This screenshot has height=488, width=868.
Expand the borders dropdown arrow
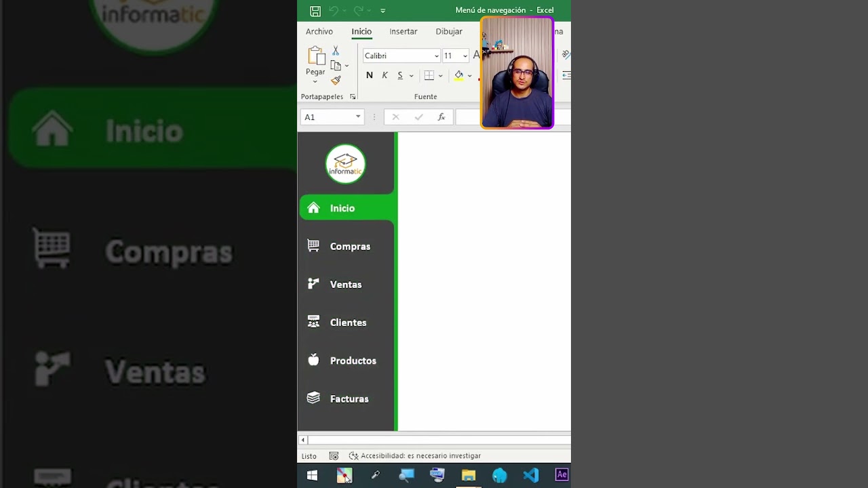pos(440,76)
